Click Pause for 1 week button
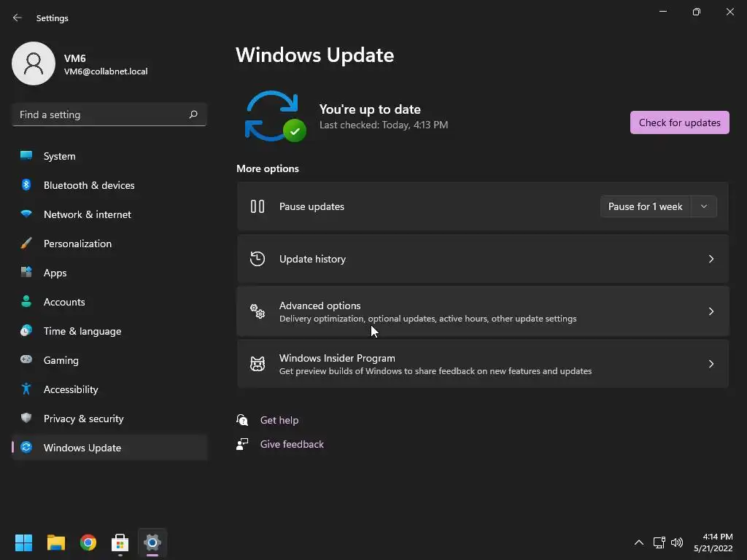This screenshot has height=560, width=747. click(x=646, y=206)
